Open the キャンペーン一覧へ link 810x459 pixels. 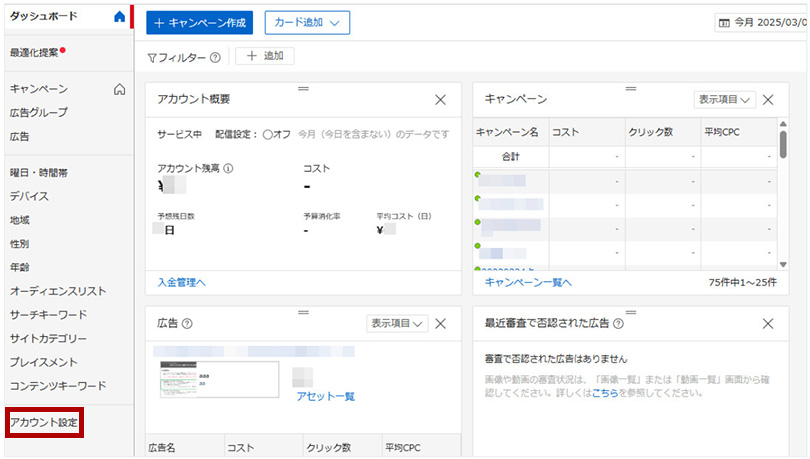[528, 282]
